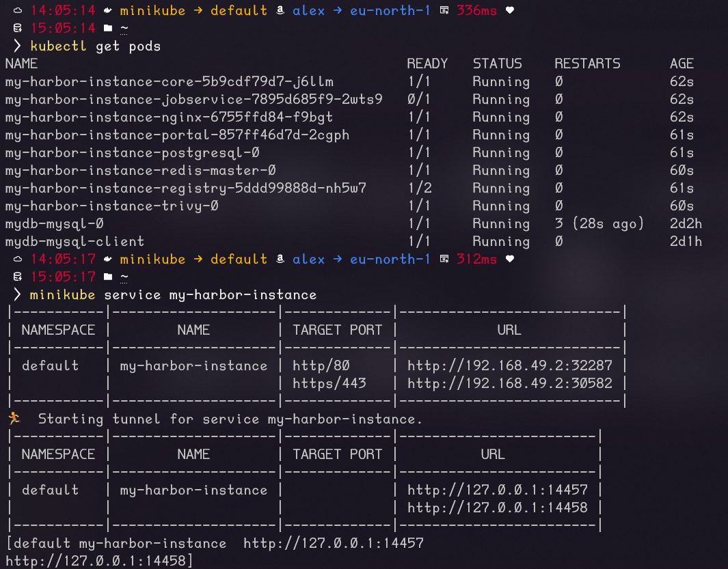Click the timestamp 14:05:14
The width and height of the screenshot is (728, 569).
pyautogui.click(x=63, y=10)
